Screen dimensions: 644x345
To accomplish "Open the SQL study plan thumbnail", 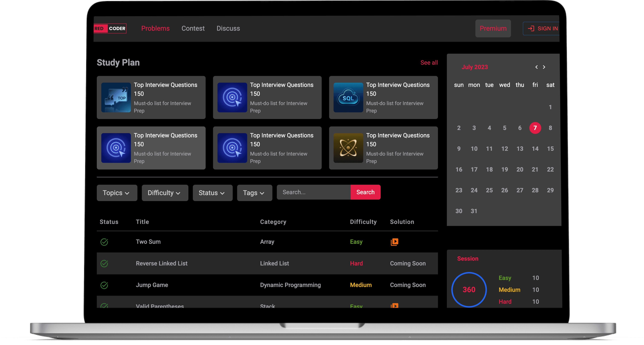I will [x=348, y=97].
